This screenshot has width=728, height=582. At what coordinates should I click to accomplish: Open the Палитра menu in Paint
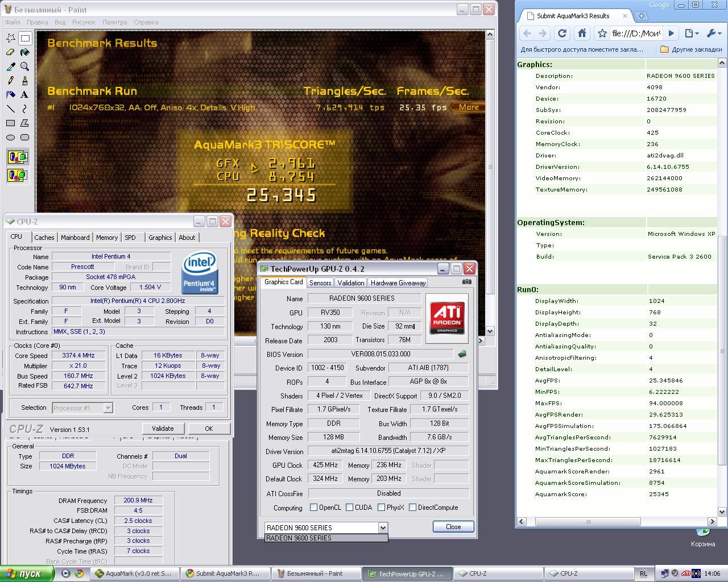point(114,22)
